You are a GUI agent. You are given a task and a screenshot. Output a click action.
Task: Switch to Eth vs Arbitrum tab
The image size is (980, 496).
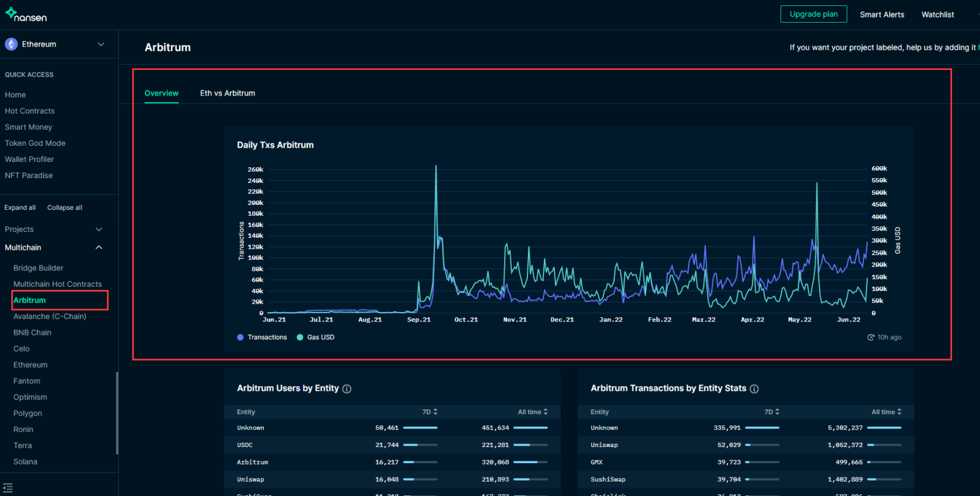click(228, 93)
